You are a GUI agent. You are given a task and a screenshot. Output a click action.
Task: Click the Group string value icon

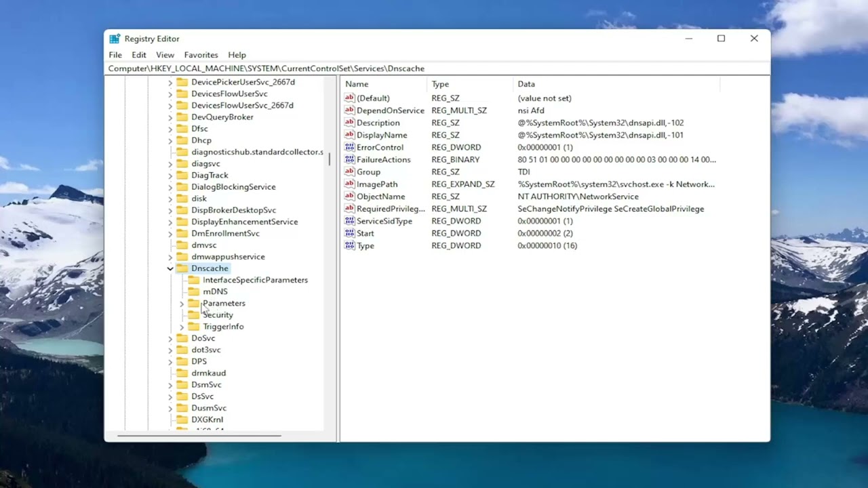[349, 172]
